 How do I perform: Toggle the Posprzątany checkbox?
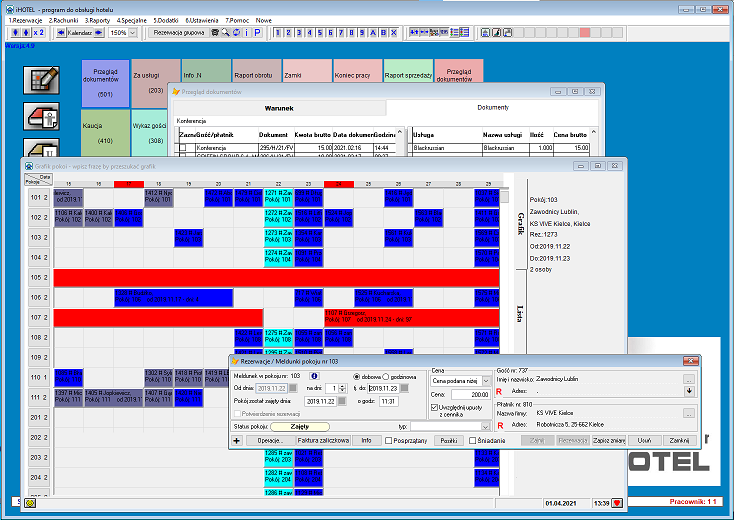point(388,440)
